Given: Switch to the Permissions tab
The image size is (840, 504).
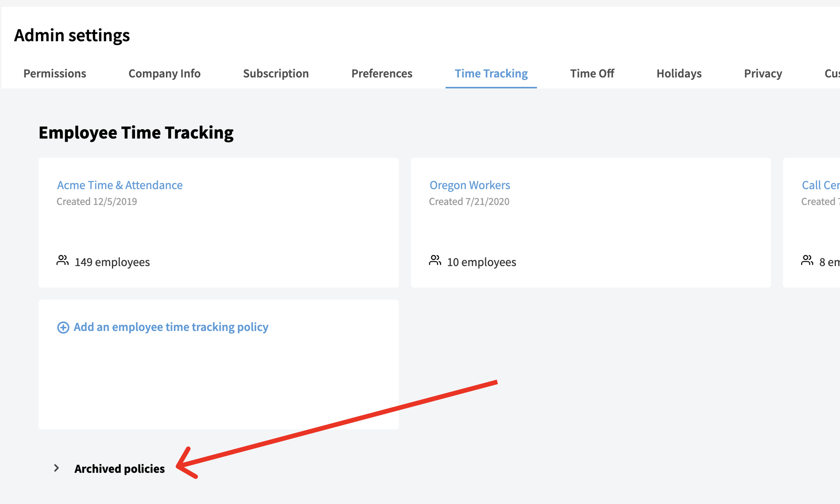Looking at the screenshot, I should (55, 73).
